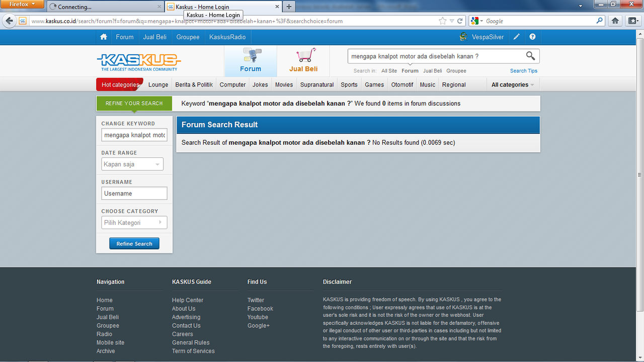Open the Computer category

point(233,84)
